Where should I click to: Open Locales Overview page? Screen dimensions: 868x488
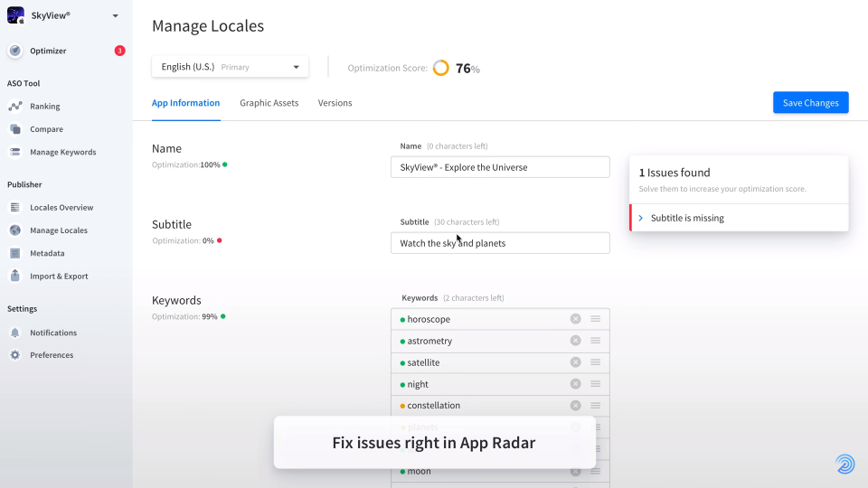[61, 208]
